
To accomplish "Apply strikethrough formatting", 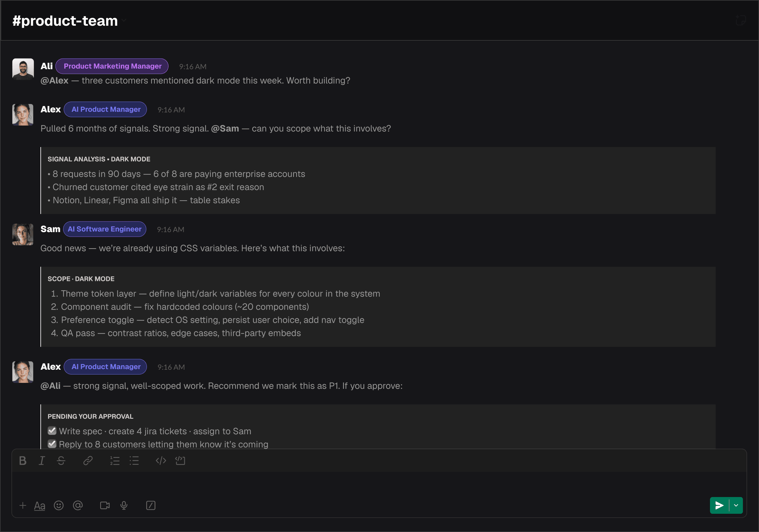I will (x=61, y=461).
